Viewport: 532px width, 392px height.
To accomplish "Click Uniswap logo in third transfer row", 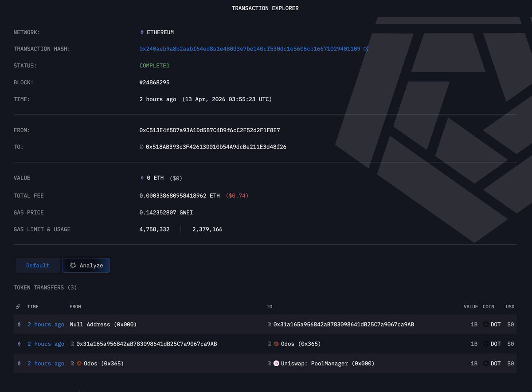I will click(x=276, y=364).
